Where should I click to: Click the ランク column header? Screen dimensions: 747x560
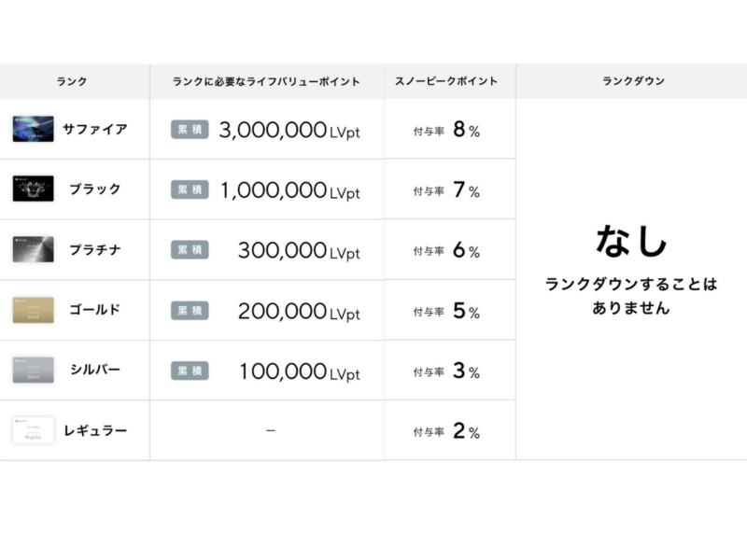pos(73,81)
